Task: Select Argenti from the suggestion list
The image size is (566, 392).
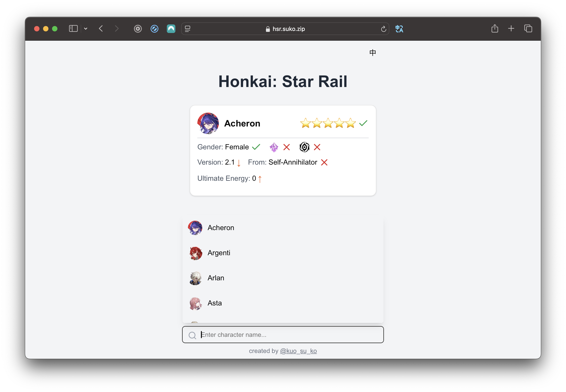Action: coord(219,253)
